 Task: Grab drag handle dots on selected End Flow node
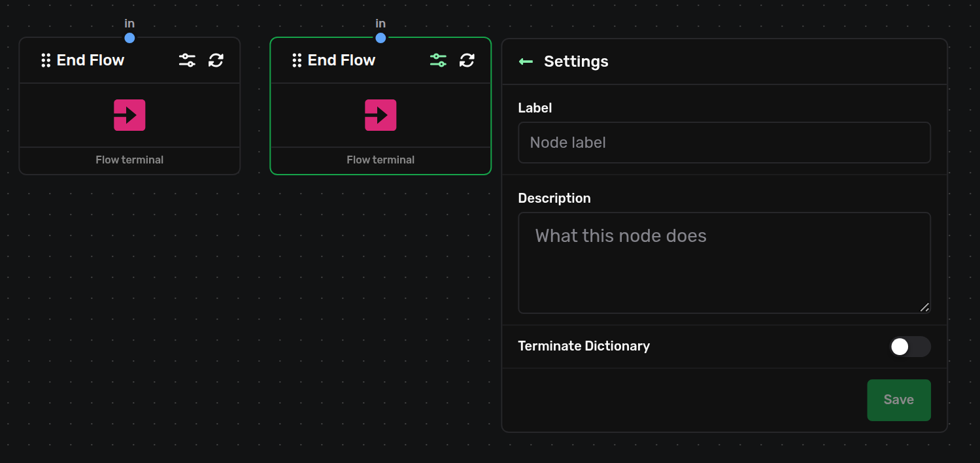click(297, 60)
